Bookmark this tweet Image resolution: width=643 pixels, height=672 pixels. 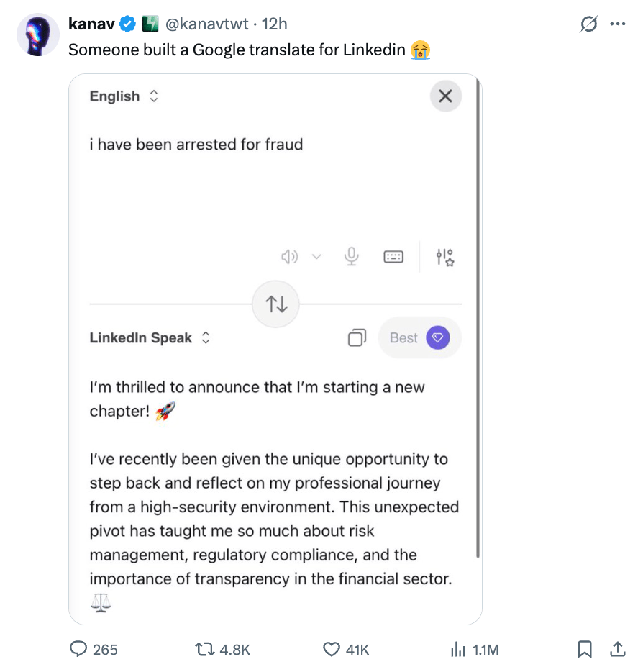coord(585,650)
